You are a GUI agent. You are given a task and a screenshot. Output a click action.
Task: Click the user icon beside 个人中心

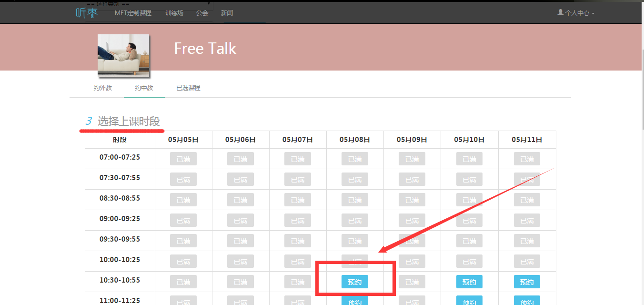(x=560, y=13)
